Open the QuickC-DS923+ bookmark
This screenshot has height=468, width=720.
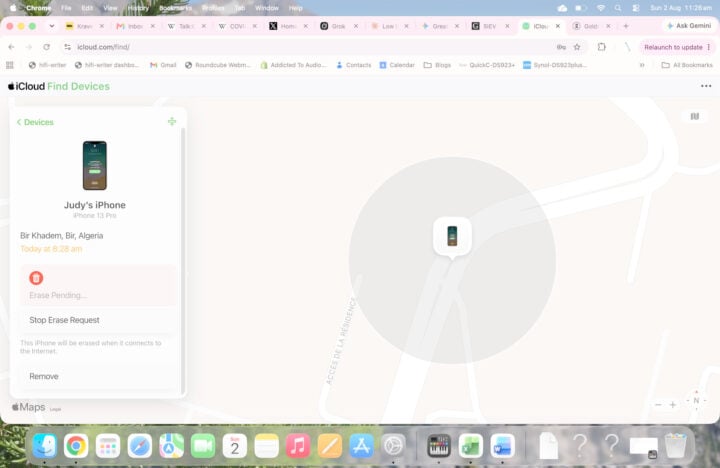(x=487, y=65)
